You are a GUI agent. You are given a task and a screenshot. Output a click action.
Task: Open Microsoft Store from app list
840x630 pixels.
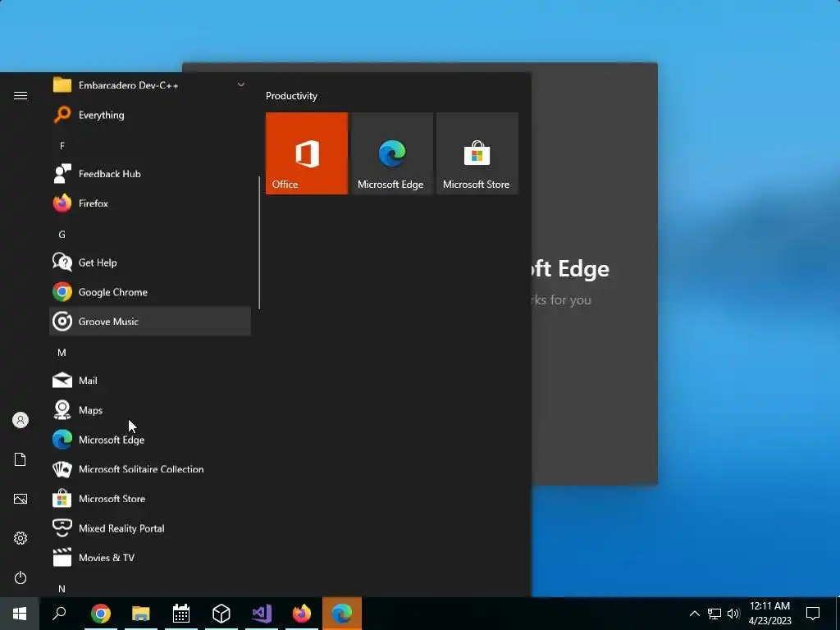[x=150, y=498]
